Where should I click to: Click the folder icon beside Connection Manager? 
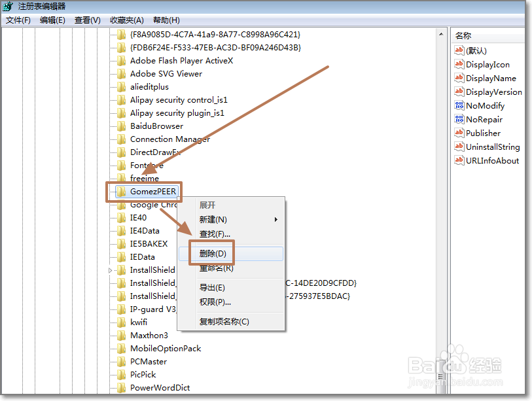(x=122, y=139)
